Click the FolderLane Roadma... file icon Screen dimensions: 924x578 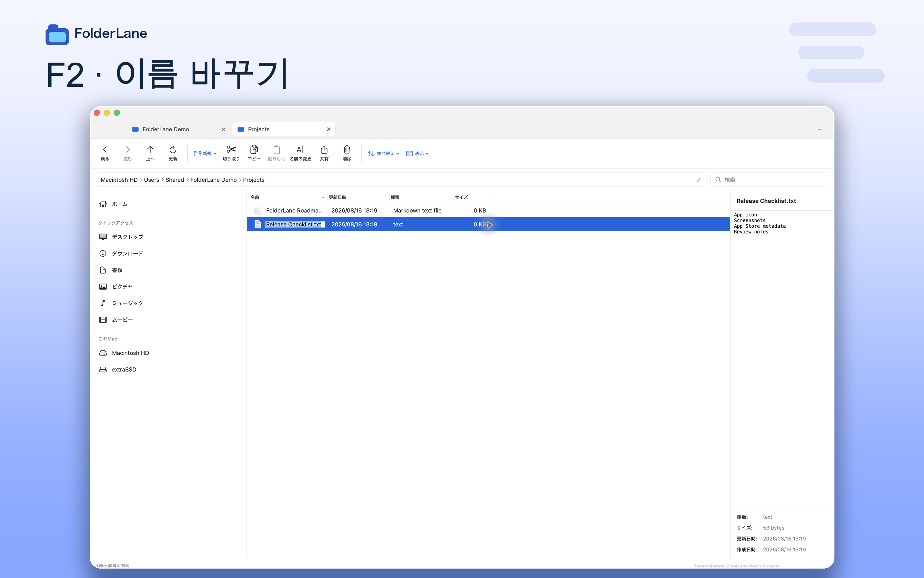(x=258, y=211)
